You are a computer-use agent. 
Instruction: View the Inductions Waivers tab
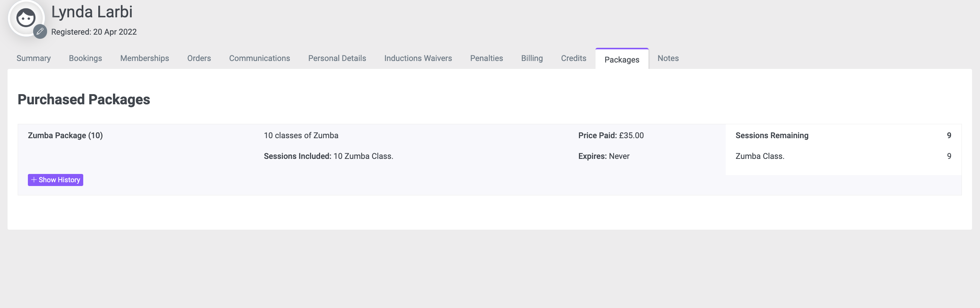tap(418, 58)
